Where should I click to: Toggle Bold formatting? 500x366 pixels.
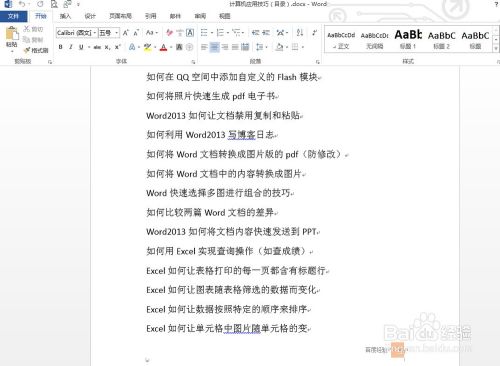click(60, 47)
